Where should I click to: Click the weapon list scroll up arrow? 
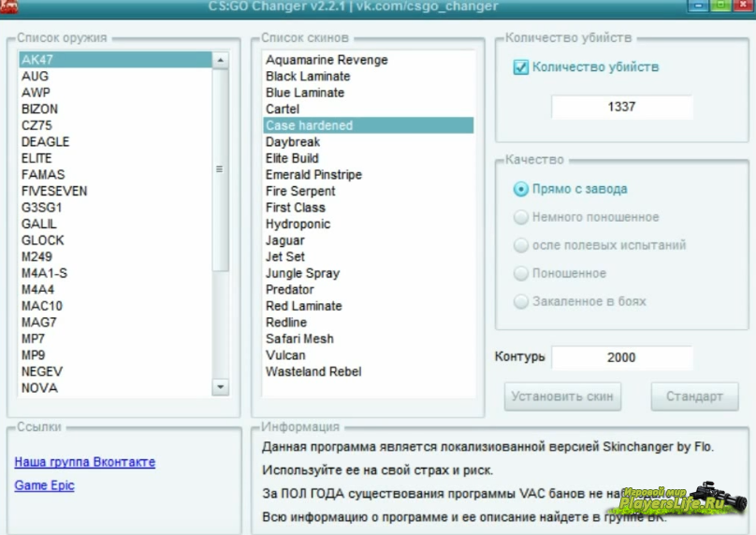point(220,60)
